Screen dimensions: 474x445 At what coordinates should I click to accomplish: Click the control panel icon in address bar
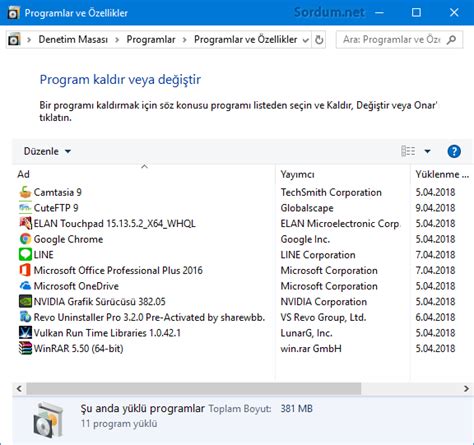[x=14, y=40]
